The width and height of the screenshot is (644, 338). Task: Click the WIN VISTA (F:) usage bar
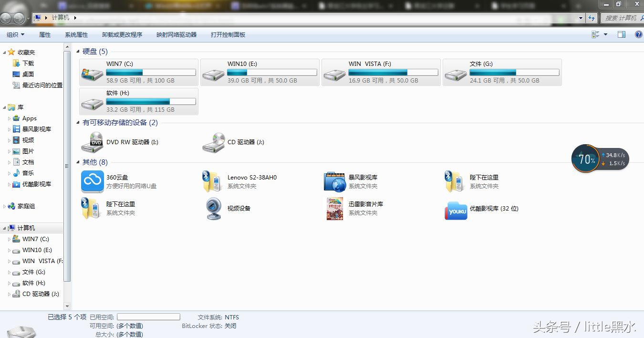click(393, 73)
